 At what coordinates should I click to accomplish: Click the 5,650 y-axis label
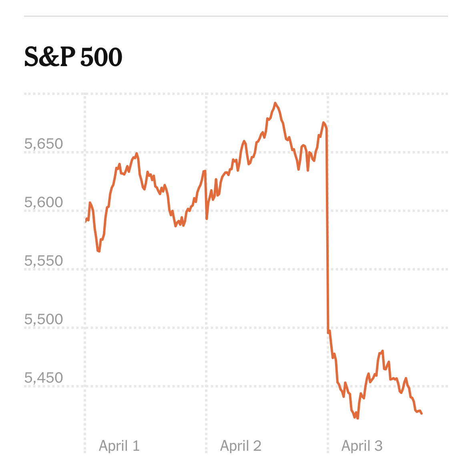click(44, 144)
